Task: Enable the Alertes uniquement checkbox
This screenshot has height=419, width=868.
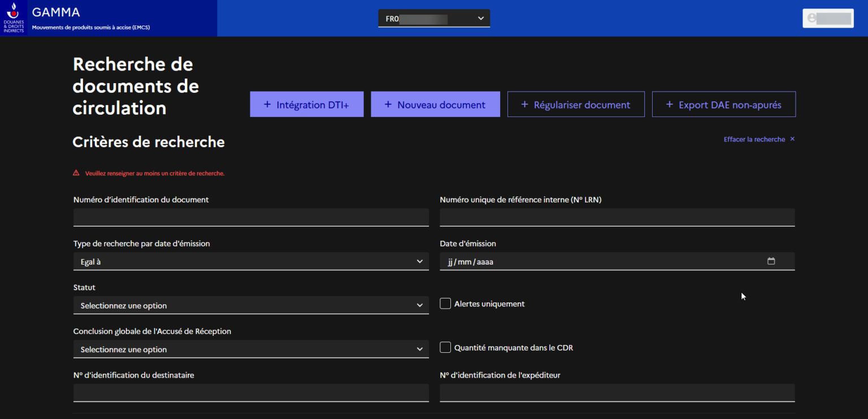Action: (445, 304)
